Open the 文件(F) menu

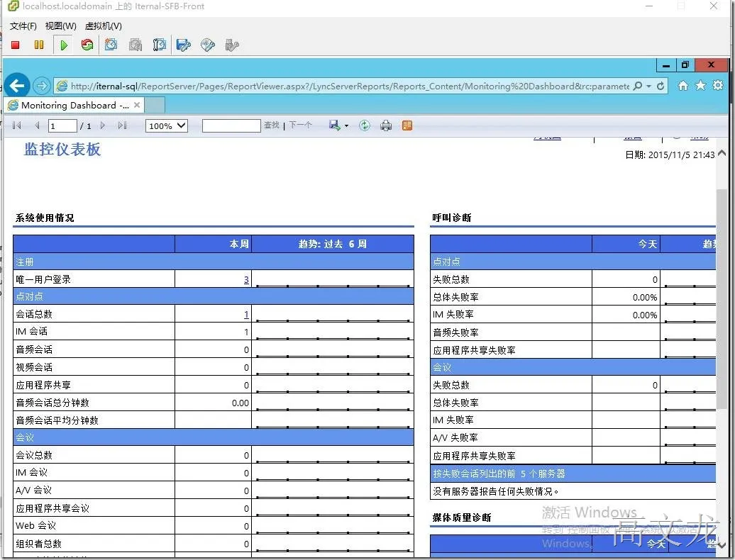pos(23,26)
